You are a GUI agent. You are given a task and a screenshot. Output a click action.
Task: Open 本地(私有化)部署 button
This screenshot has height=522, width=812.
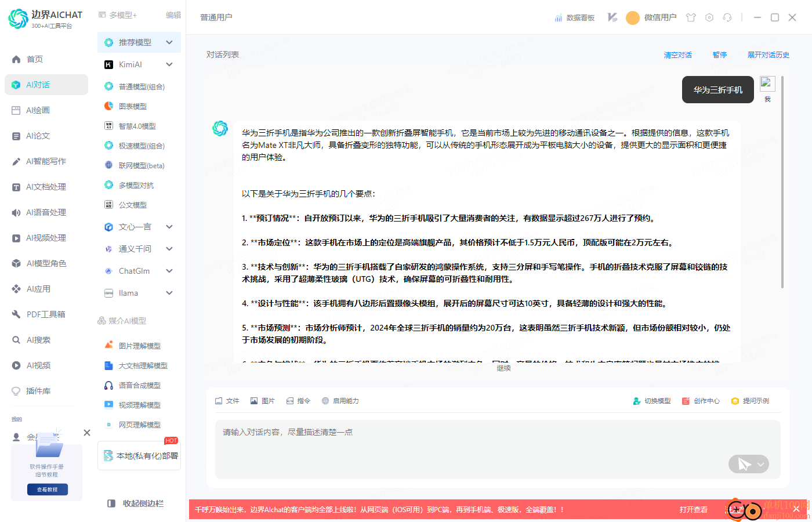139,456
